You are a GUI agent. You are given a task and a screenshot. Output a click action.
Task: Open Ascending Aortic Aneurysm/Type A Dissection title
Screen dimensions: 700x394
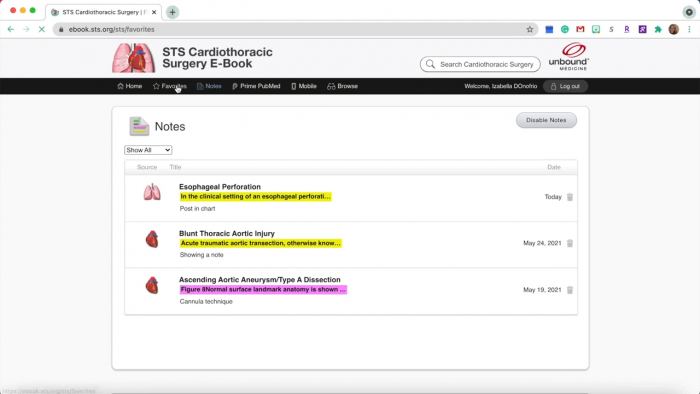(x=259, y=280)
